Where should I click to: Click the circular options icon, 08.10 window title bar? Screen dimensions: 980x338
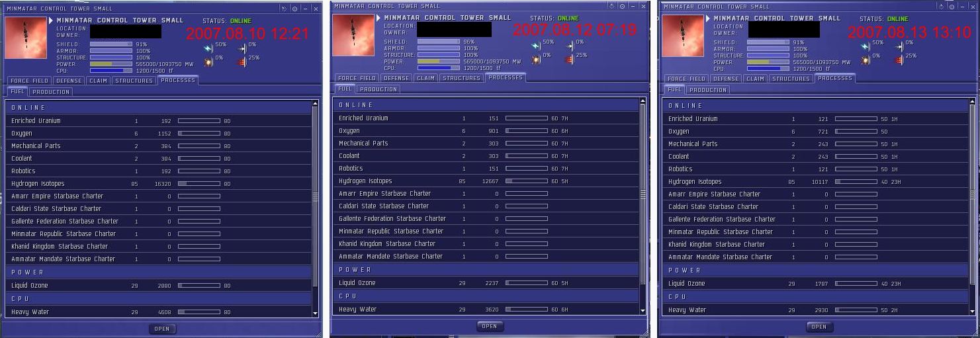(x=294, y=9)
